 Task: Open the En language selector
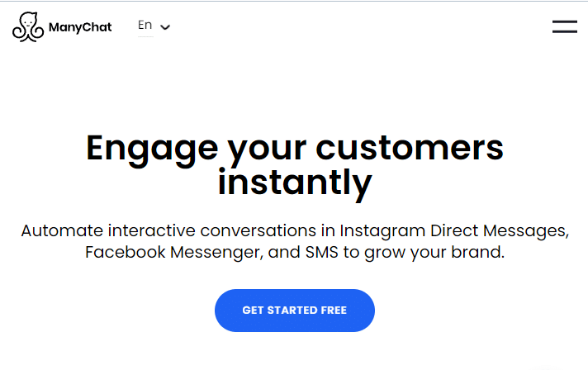click(154, 26)
